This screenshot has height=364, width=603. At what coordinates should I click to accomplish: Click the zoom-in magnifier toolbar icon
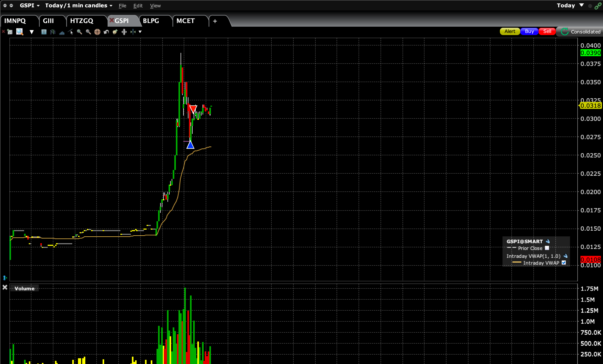[79, 32]
